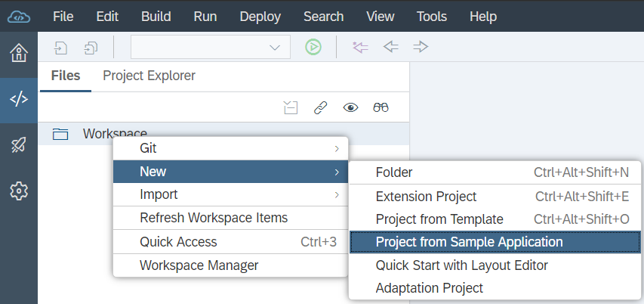
Task: Toggle link with editor chain icon
Action: [320, 108]
